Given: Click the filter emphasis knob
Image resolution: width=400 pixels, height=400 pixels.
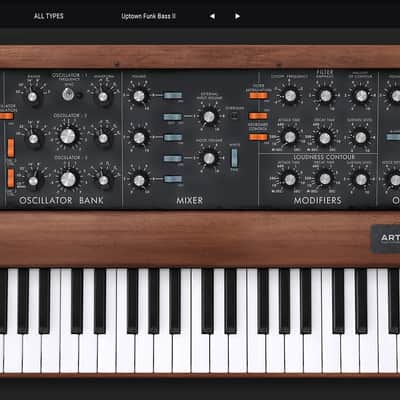Looking at the screenshot, I should 326,96.
